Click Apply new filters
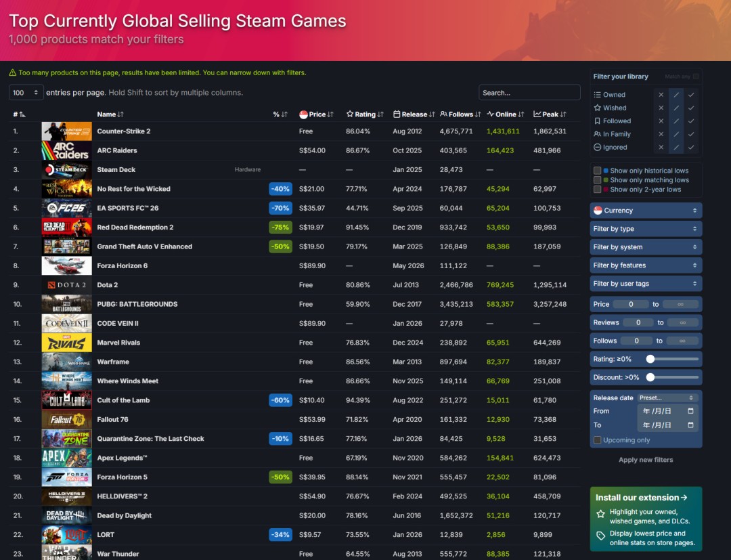This screenshot has width=731, height=560. [645, 459]
